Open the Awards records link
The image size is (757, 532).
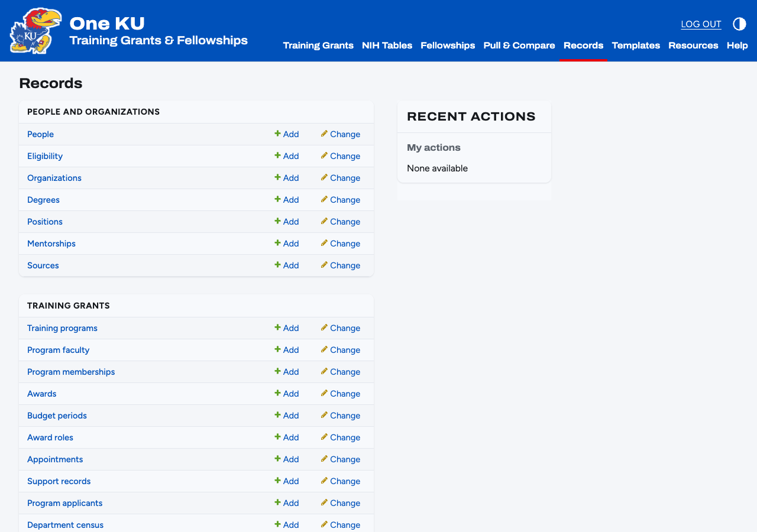tap(42, 394)
